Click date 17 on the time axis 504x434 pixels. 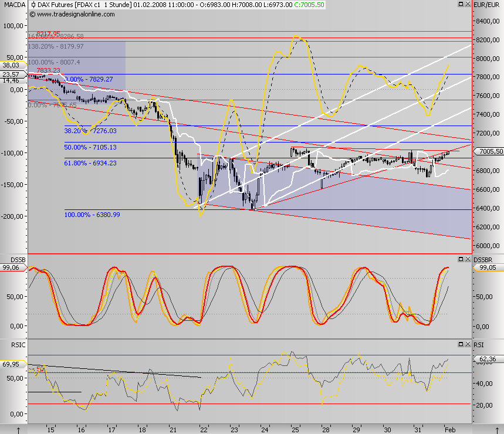(111, 430)
